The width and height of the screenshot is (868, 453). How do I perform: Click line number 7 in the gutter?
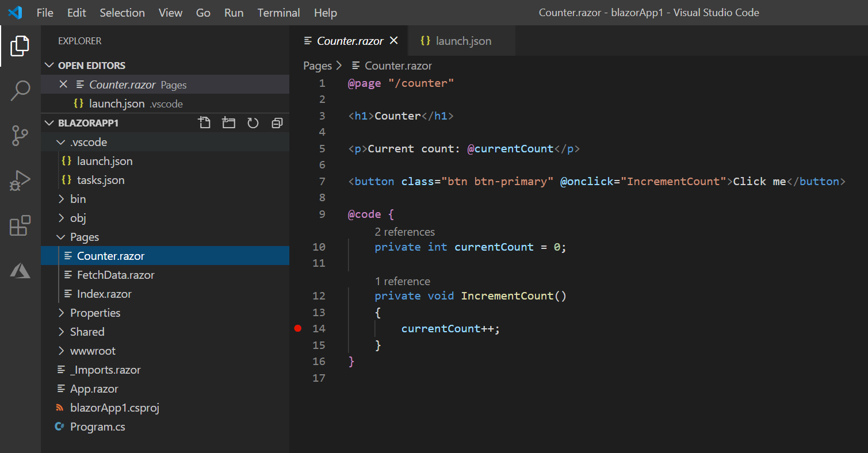(x=322, y=182)
